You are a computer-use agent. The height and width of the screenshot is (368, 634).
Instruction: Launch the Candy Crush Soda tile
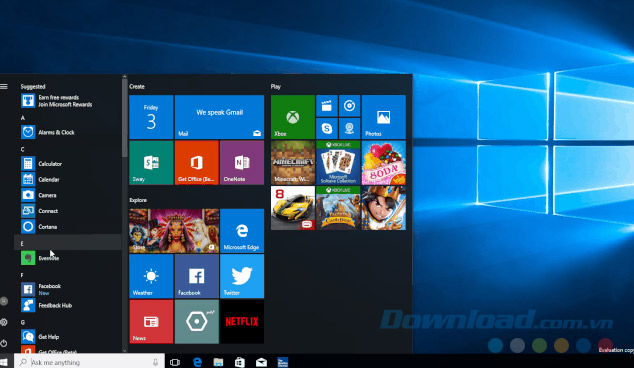pos(383,163)
